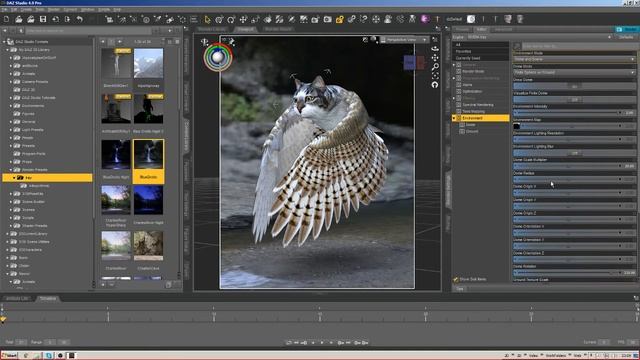The image size is (640, 360).
Task: Open the Engine selection dropdown
Action: [539, 37]
